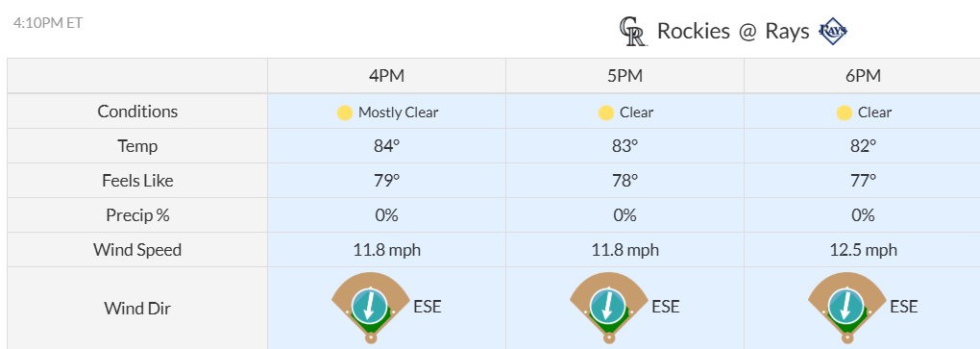Click the ESE label in the 6PM column
The width and height of the screenshot is (980, 349).
pyautogui.click(x=904, y=307)
